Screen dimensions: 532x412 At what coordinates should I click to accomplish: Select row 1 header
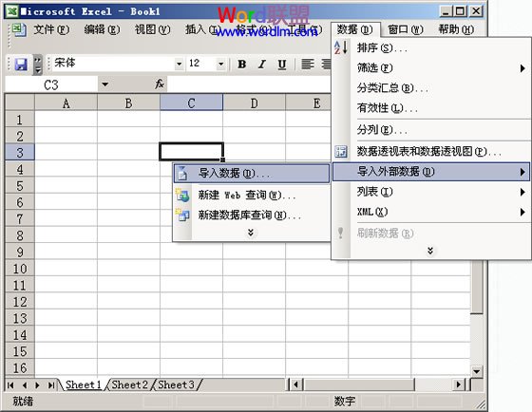tap(20, 120)
